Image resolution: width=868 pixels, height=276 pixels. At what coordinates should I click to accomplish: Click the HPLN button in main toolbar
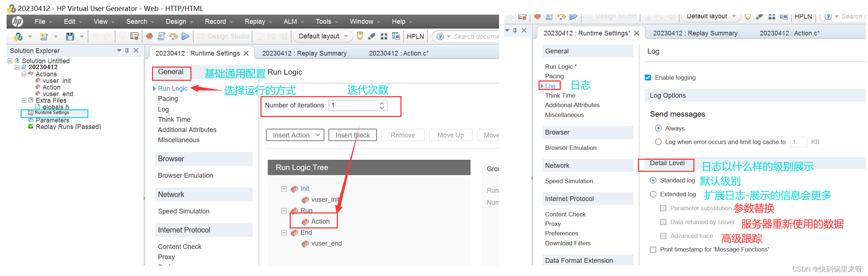click(415, 36)
